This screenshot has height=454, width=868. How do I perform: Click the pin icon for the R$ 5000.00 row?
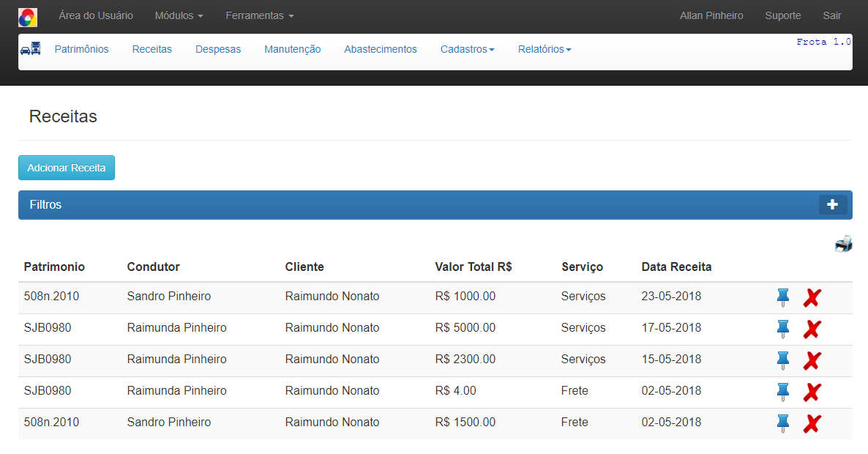(x=783, y=329)
